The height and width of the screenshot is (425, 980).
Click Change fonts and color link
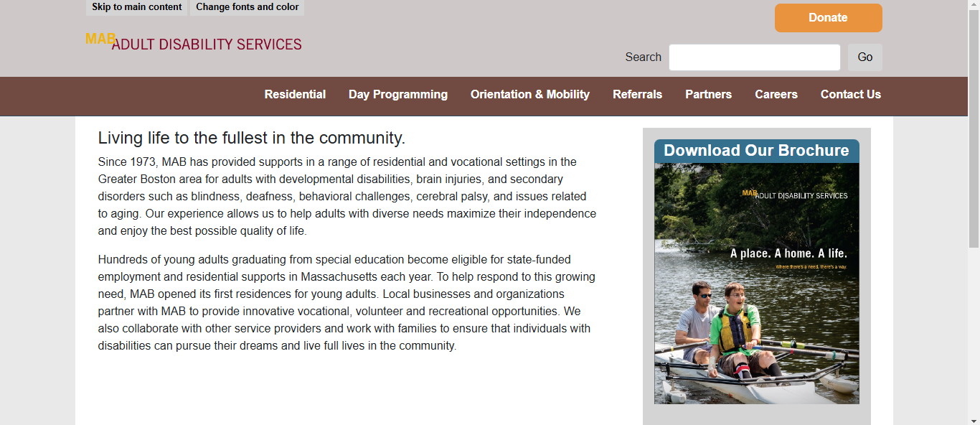[248, 7]
